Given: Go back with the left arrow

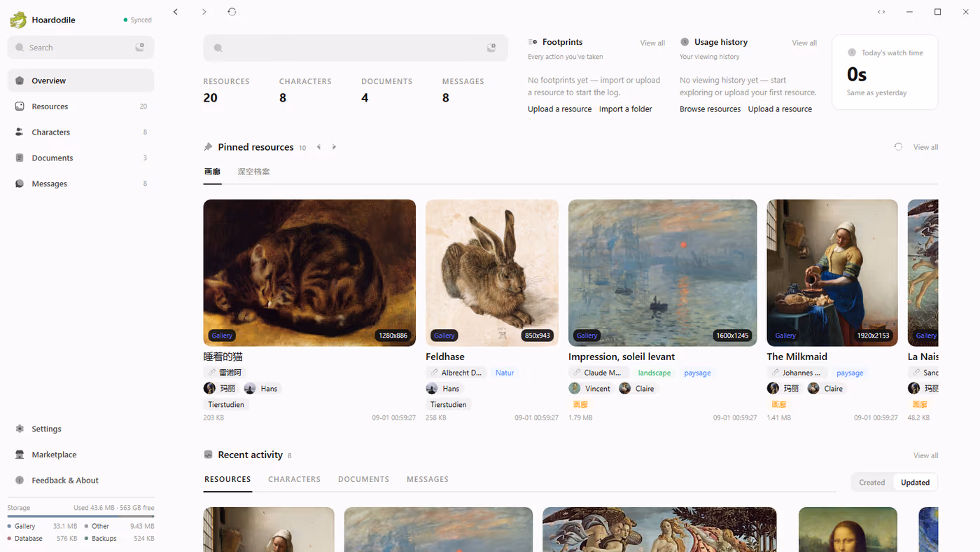Looking at the screenshot, I should (176, 11).
